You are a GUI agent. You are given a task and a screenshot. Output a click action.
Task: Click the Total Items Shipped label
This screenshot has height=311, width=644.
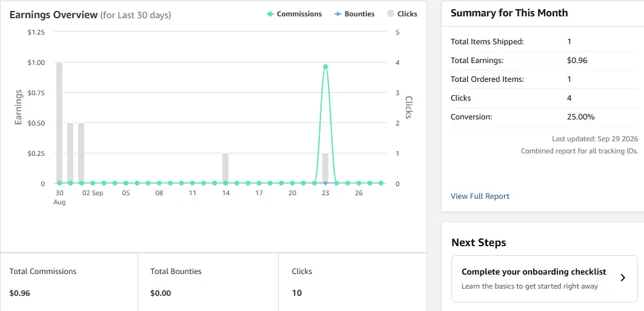click(x=488, y=41)
